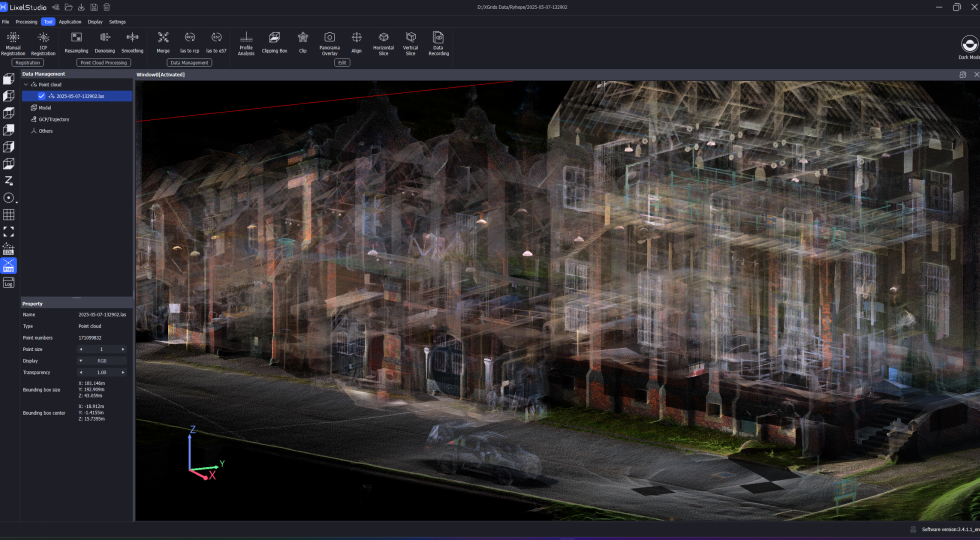Screen dimensions: 980x540
Task: Launch the Profile Analysis tool
Action: pos(245,43)
